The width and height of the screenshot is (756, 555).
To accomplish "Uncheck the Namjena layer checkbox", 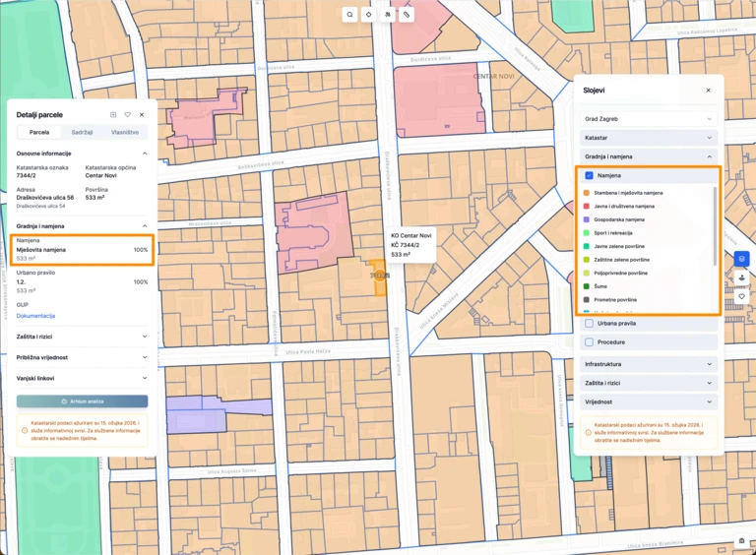I will 589,175.
